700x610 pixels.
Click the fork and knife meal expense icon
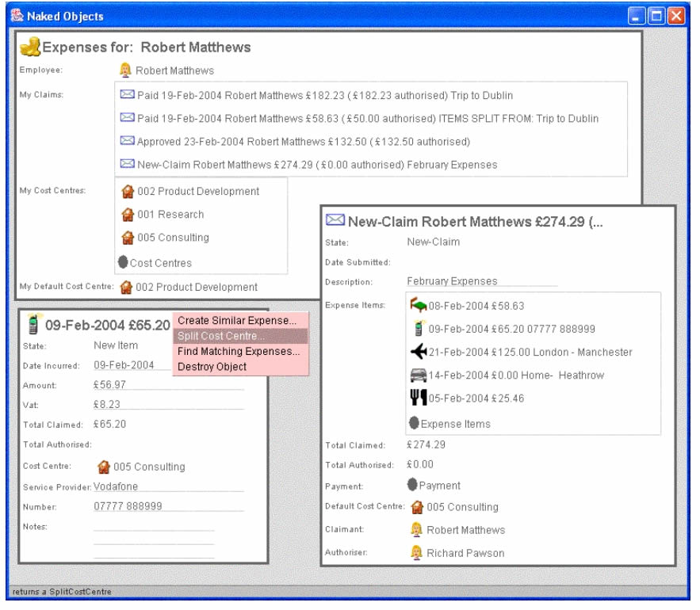(x=419, y=398)
